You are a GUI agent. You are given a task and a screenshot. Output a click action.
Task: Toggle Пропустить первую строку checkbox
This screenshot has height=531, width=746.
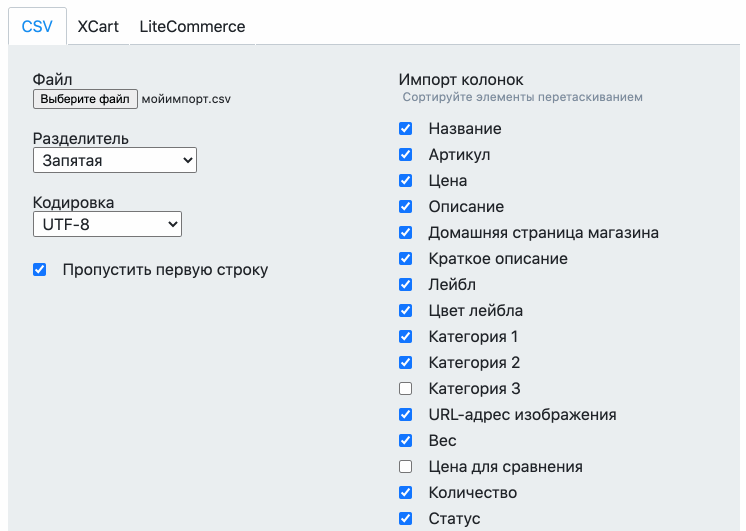[39, 270]
